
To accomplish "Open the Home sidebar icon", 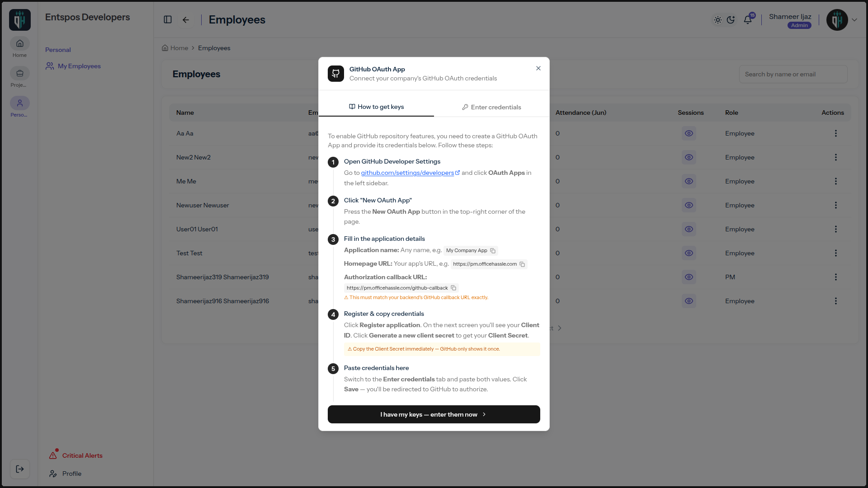I will [19, 44].
